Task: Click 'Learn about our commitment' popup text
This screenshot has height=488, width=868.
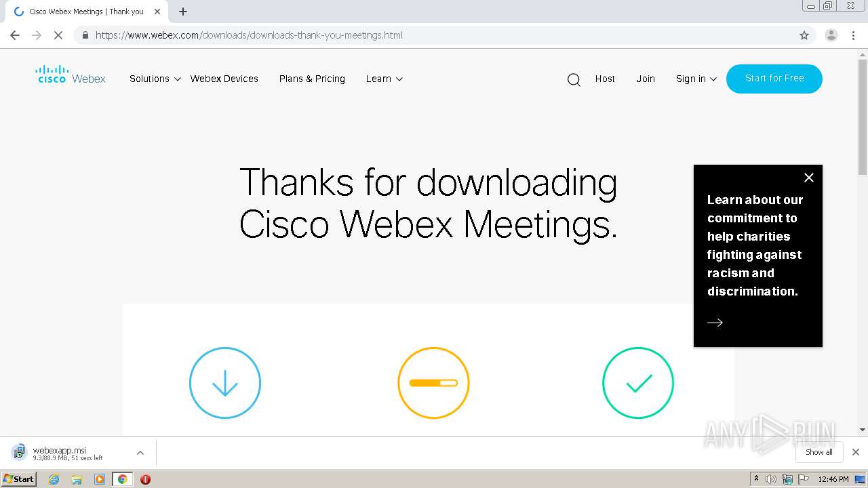Action: (755, 245)
